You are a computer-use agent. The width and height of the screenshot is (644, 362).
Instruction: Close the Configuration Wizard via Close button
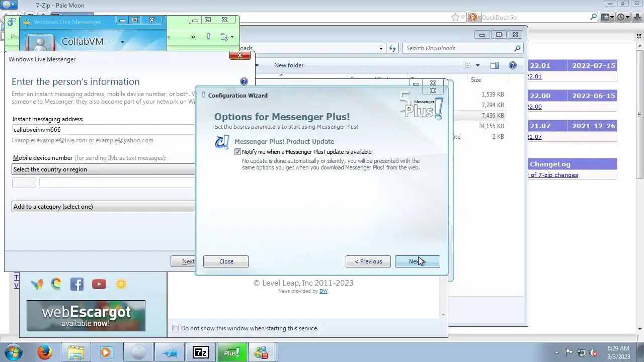pos(226,261)
